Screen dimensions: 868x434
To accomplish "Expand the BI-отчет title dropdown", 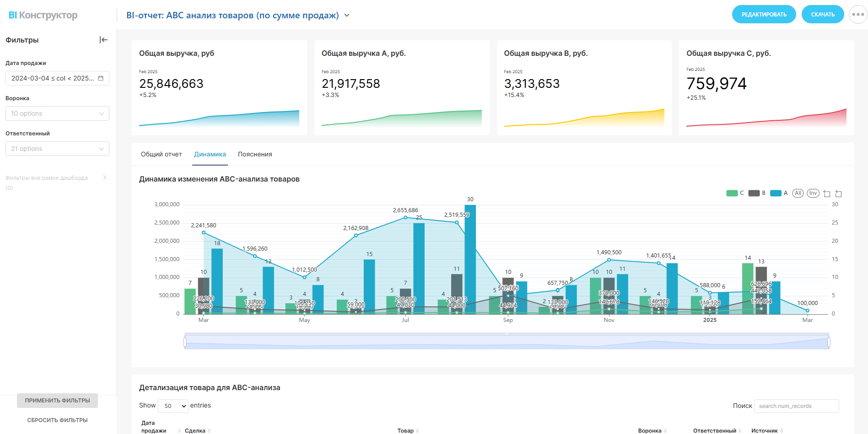I will [x=347, y=16].
